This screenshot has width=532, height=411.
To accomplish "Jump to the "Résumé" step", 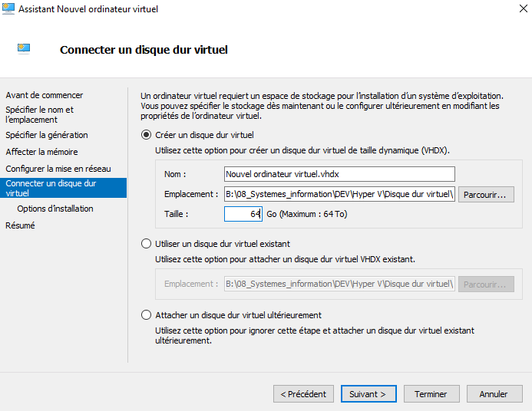I will tap(20, 225).
